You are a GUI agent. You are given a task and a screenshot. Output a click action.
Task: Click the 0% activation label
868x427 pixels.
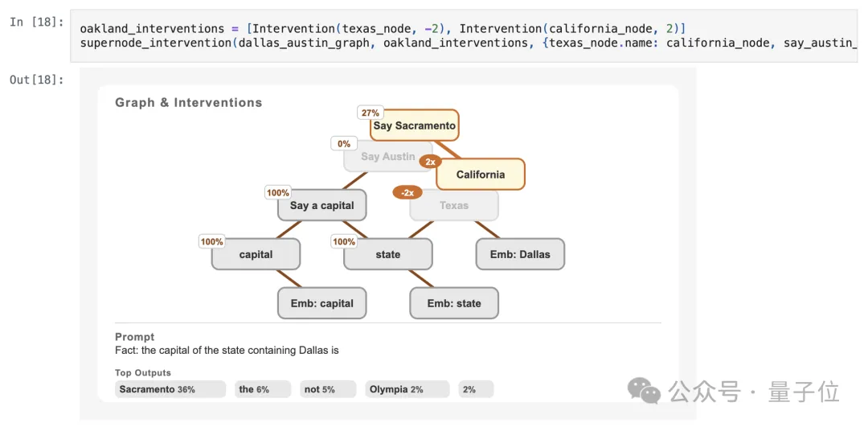tap(344, 144)
